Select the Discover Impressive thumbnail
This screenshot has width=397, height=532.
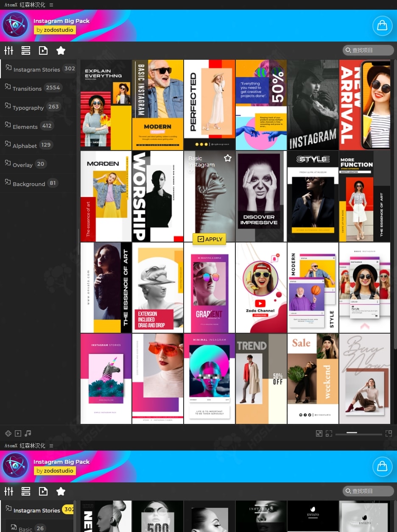pos(261,196)
